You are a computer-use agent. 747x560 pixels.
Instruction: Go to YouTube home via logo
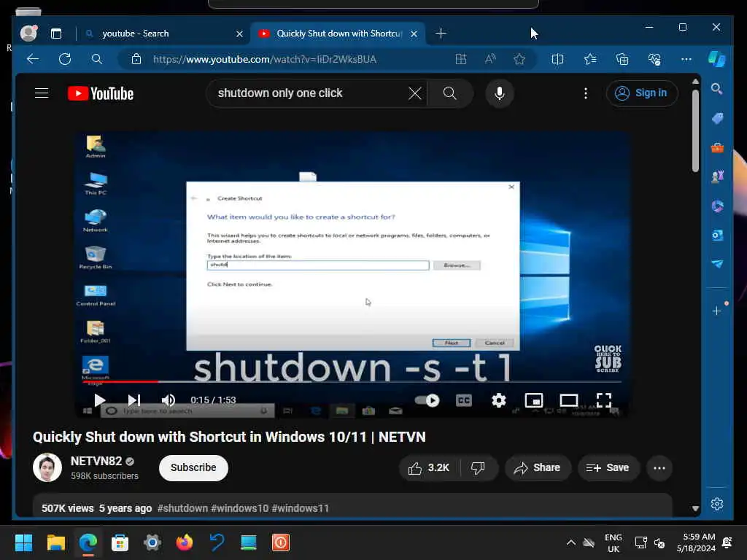(101, 93)
